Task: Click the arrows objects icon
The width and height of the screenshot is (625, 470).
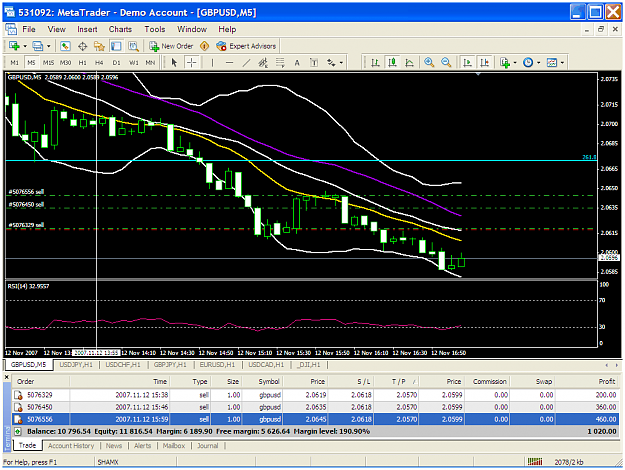Action: (x=331, y=63)
